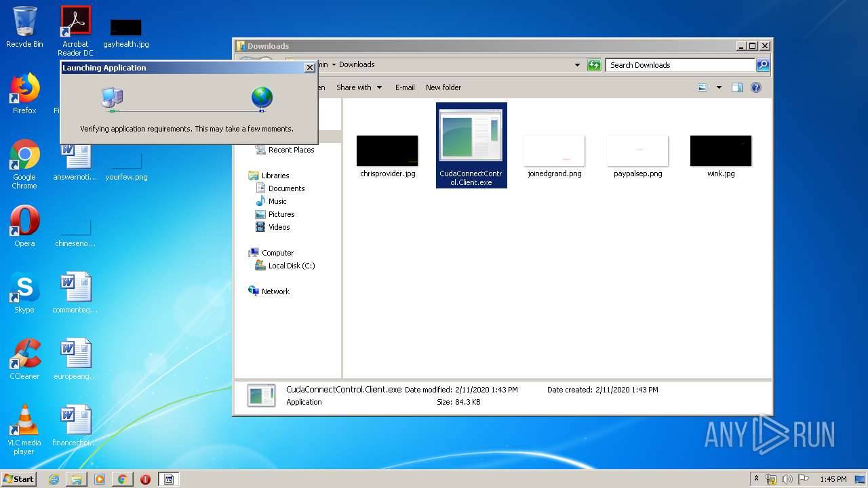Select yourfew.png desktop file
This screenshot has height=488, width=868.
(126, 167)
